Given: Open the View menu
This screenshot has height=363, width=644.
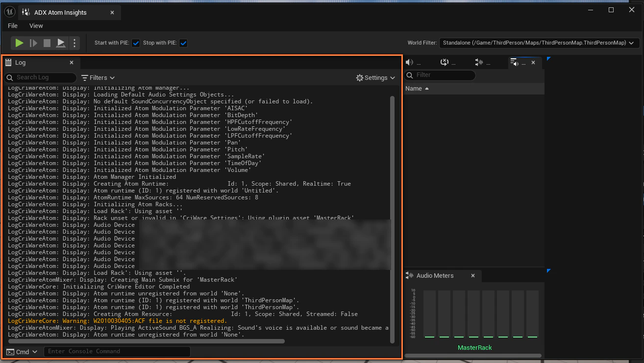Looking at the screenshot, I should (x=36, y=25).
